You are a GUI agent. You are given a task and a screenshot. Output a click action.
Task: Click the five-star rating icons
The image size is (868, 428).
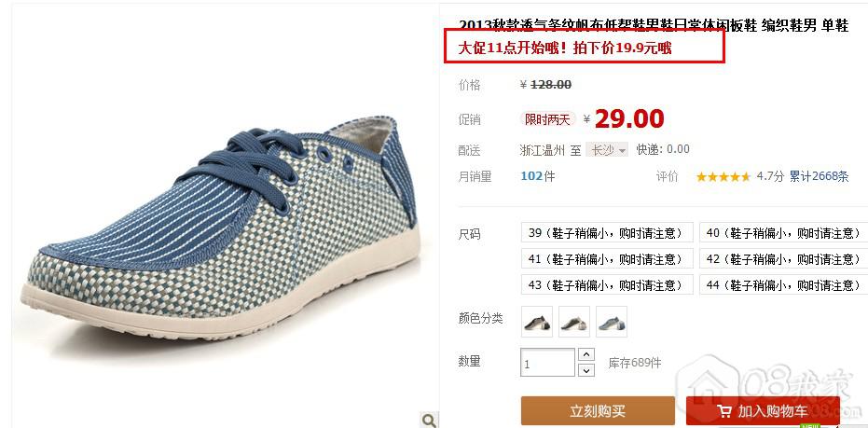723,177
